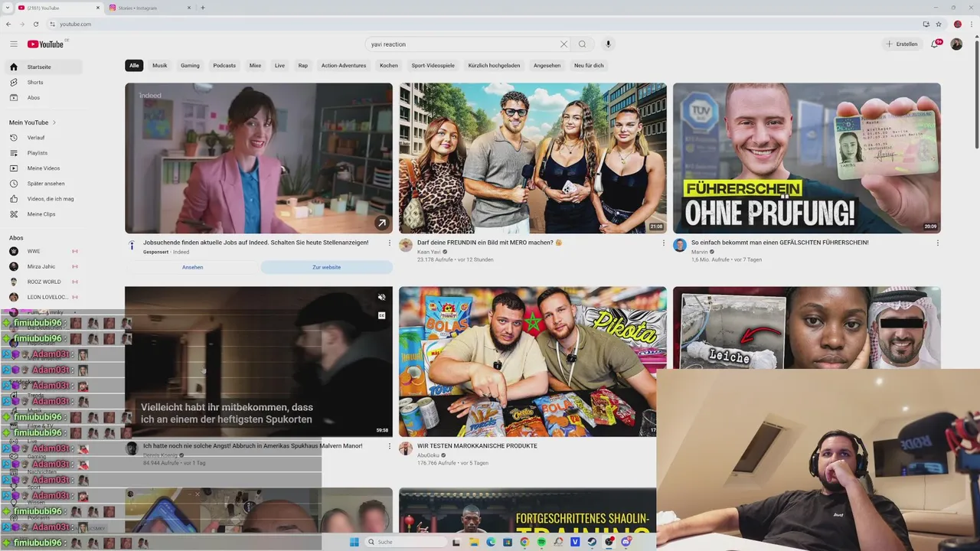Select the Alle filter chip

(134, 66)
